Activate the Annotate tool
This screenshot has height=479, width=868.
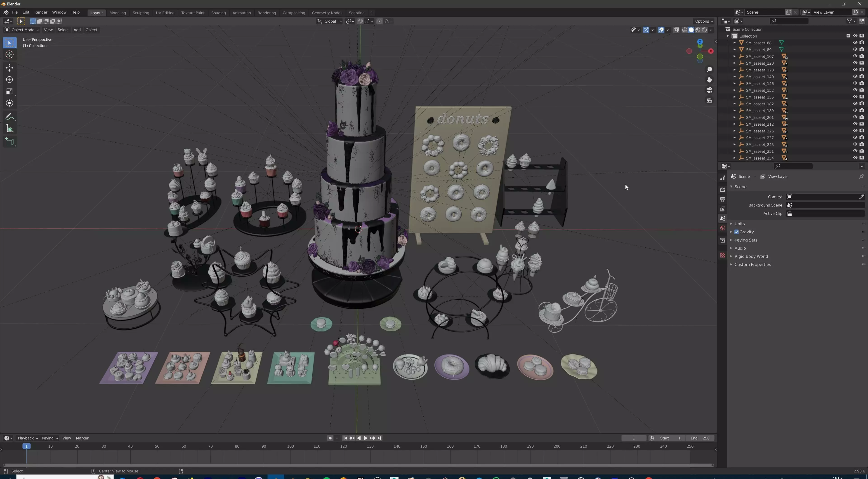coord(9,117)
